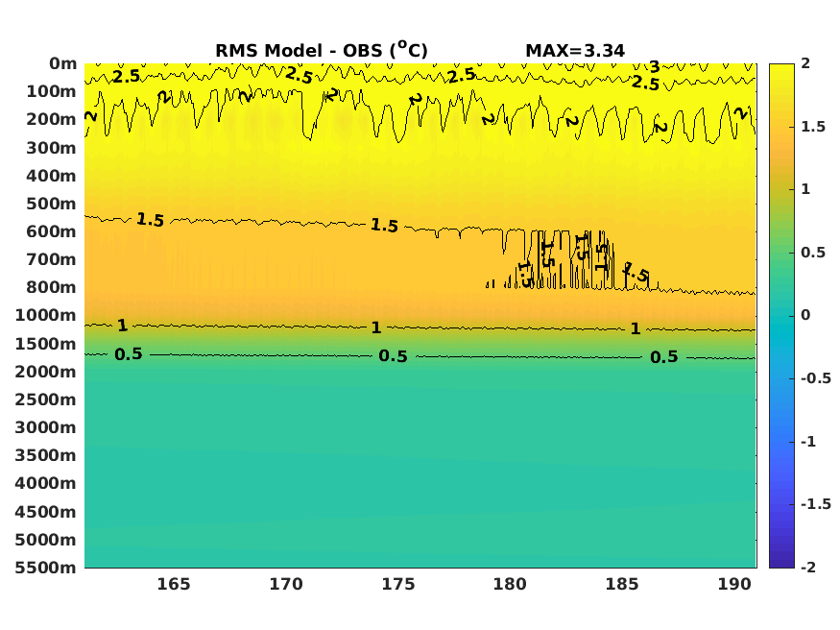
Task: Click the '800m' depth axis label
Action: point(52,287)
